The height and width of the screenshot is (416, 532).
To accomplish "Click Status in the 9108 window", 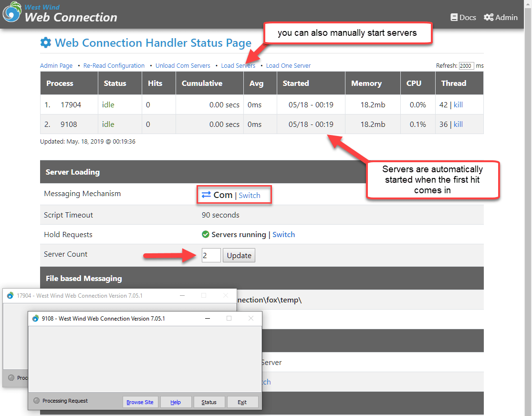I will 209,402.
